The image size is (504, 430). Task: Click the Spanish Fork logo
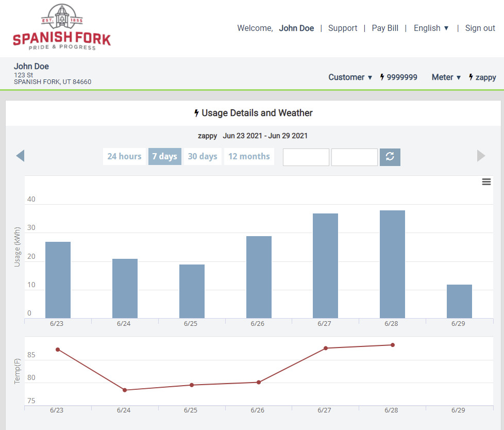(x=62, y=27)
